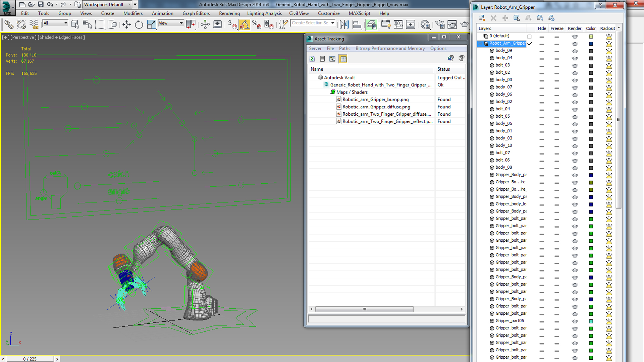Select the Bind to Space Warp tool
The width and height of the screenshot is (644, 362).
point(34,24)
